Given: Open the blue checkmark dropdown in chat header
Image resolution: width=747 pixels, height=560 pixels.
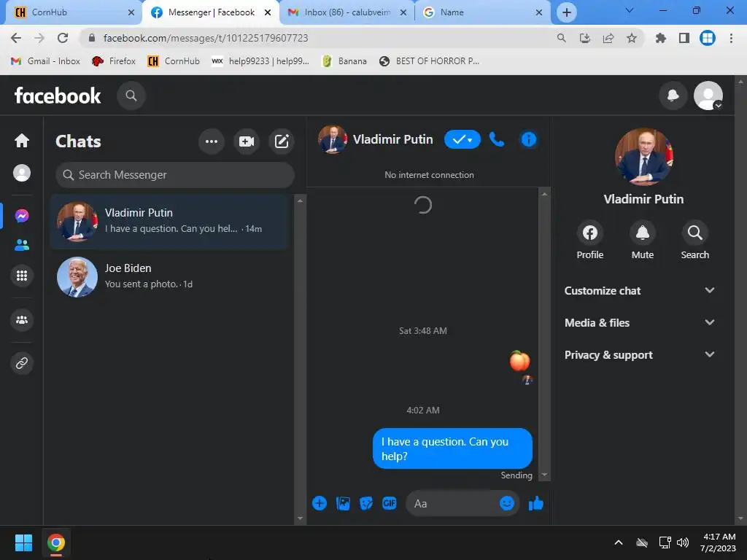Looking at the screenshot, I should click(462, 139).
